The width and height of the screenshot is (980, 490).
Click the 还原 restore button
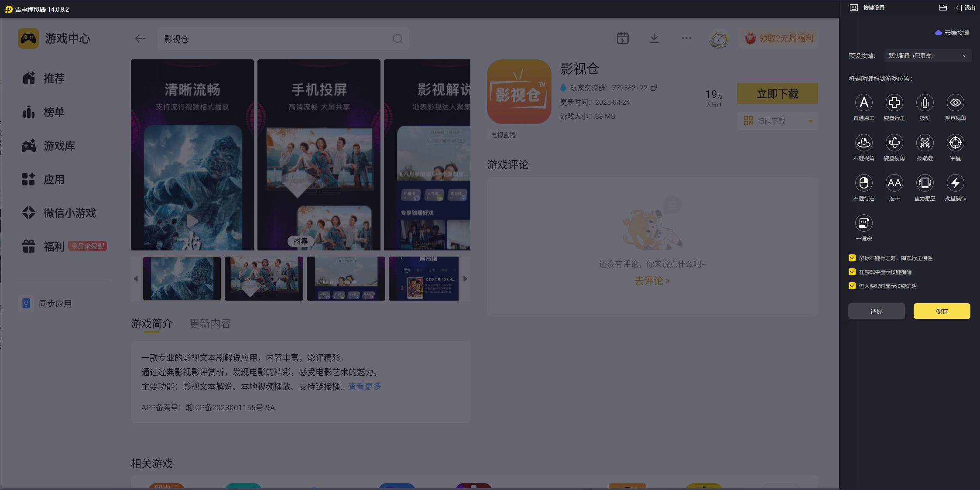click(877, 311)
